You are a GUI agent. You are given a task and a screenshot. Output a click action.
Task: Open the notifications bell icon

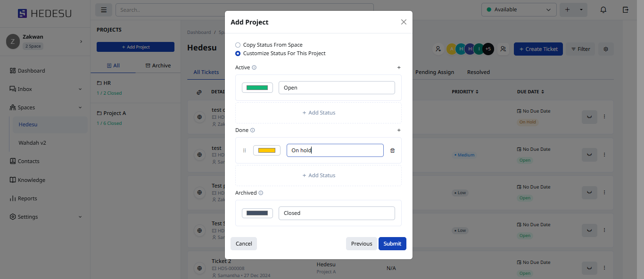[603, 9]
